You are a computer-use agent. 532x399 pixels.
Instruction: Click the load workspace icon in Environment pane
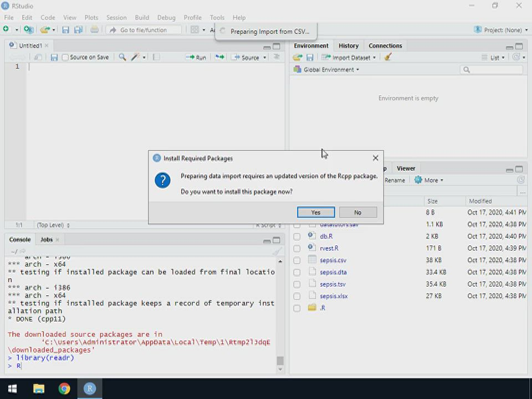tap(298, 57)
